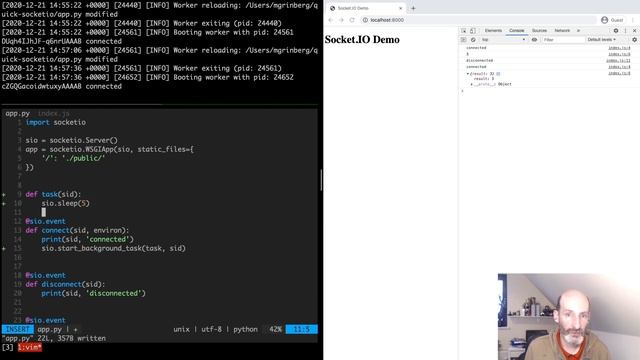Open a new browser tab
The height and width of the screenshot is (360, 640).
(x=413, y=8)
